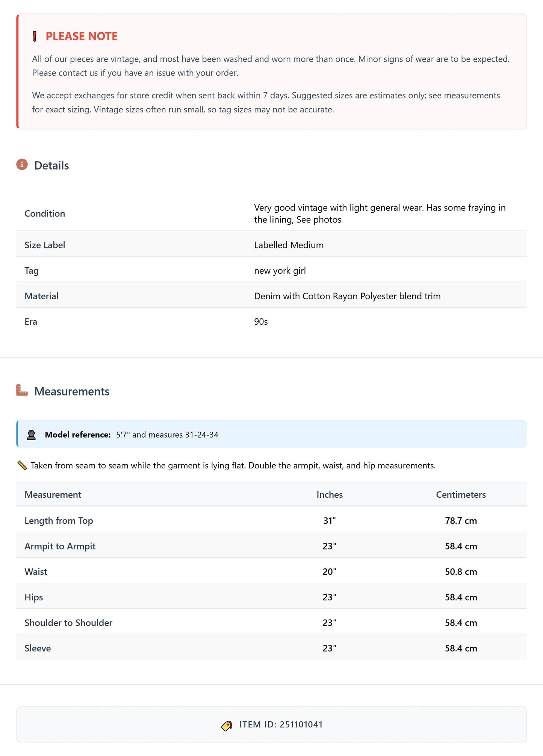Select the Condition row label
Screen dimensions: 543x756
45,214
